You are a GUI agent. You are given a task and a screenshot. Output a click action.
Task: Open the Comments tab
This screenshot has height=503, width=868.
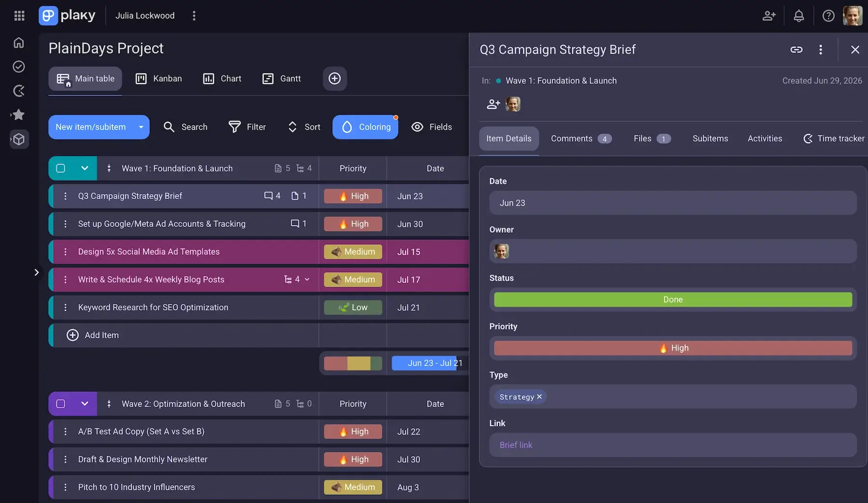click(581, 139)
